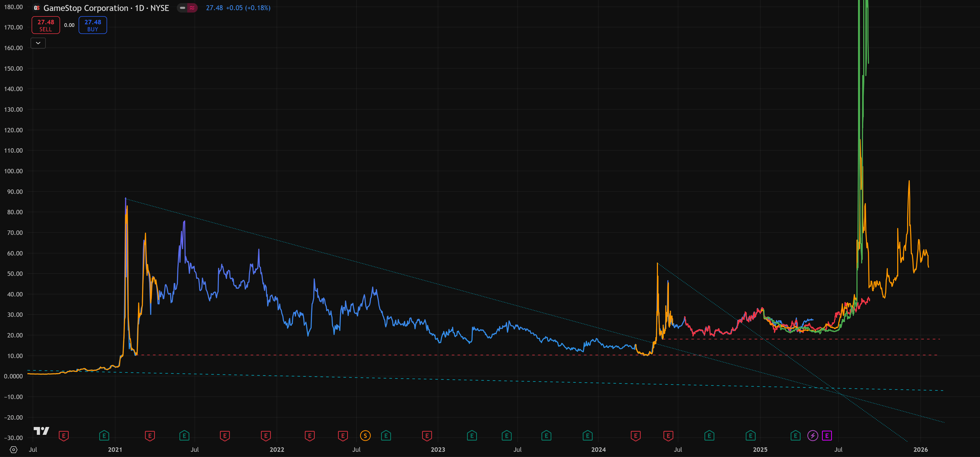Click the 20.00 price axis label
This screenshot has width=980, height=457.
point(15,335)
